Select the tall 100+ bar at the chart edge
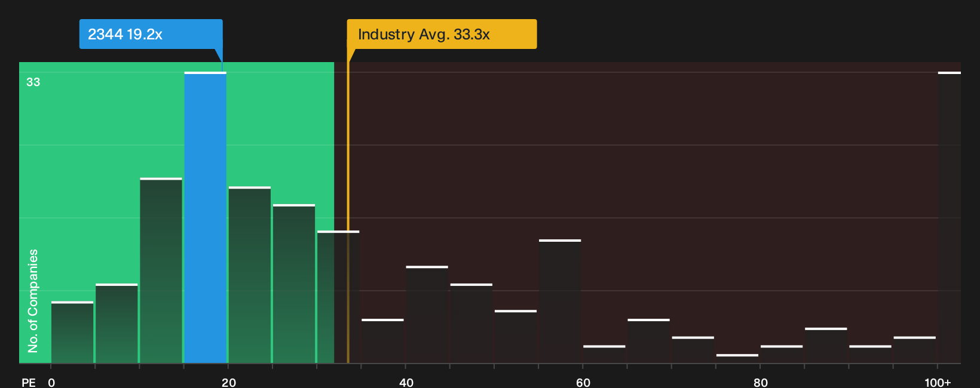 (x=950, y=217)
